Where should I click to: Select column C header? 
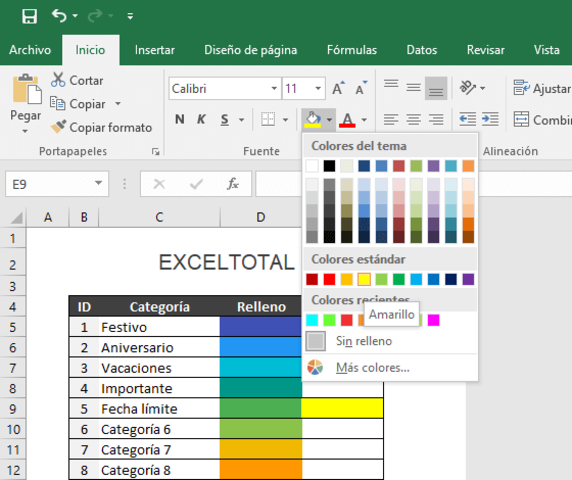(159, 217)
